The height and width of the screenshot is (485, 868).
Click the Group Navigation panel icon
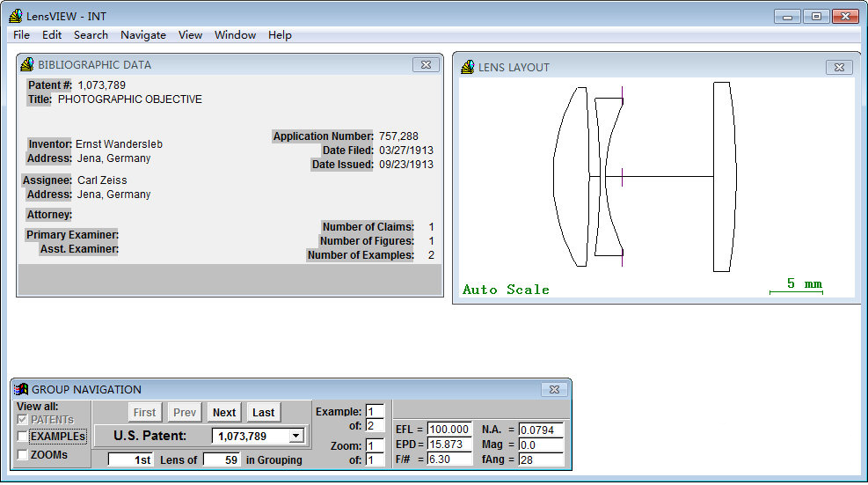click(21, 389)
